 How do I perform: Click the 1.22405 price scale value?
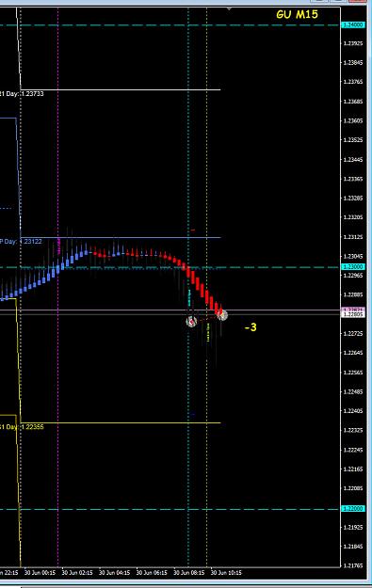click(x=353, y=411)
